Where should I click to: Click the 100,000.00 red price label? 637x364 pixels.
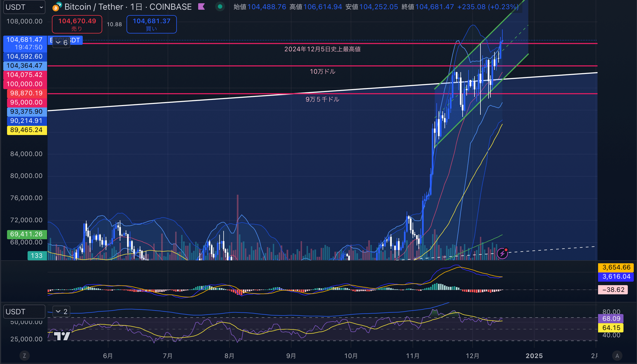click(25, 84)
